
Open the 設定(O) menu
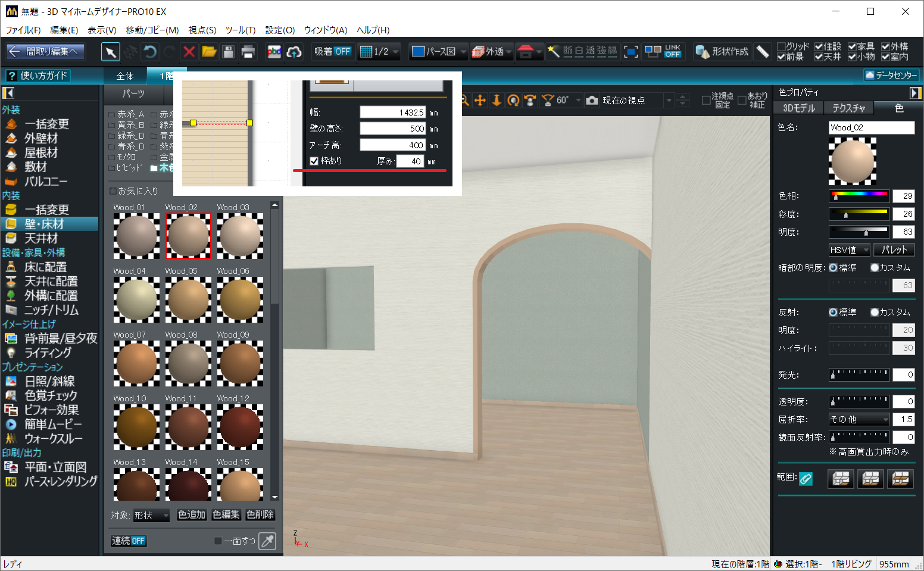tap(280, 30)
